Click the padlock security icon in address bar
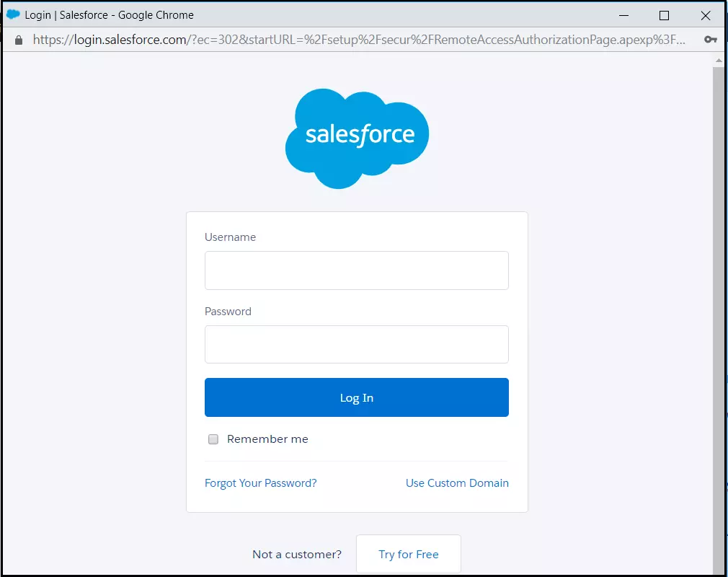Image resolution: width=728 pixels, height=577 pixels. 18,40
